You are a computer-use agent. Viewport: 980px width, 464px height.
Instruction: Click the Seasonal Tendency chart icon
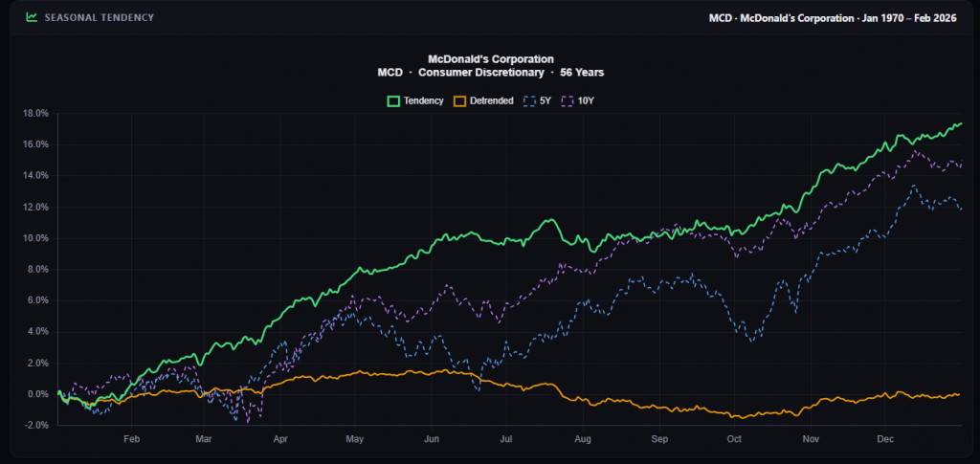click(x=32, y=17)
